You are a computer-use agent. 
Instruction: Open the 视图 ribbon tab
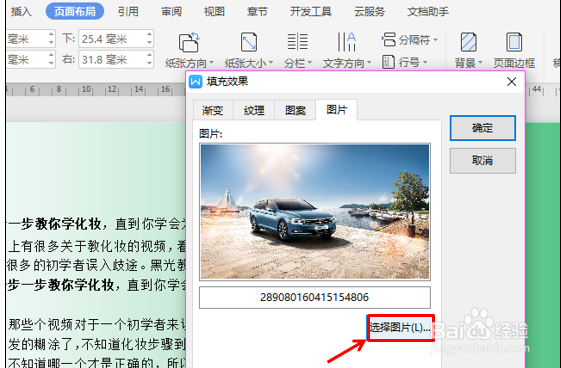coord(214,12)
